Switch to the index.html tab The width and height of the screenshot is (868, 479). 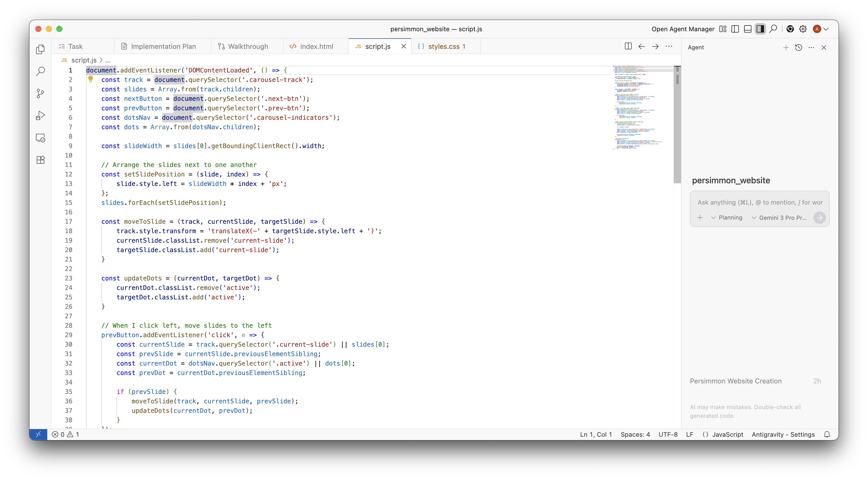click(x=316, y=46)
